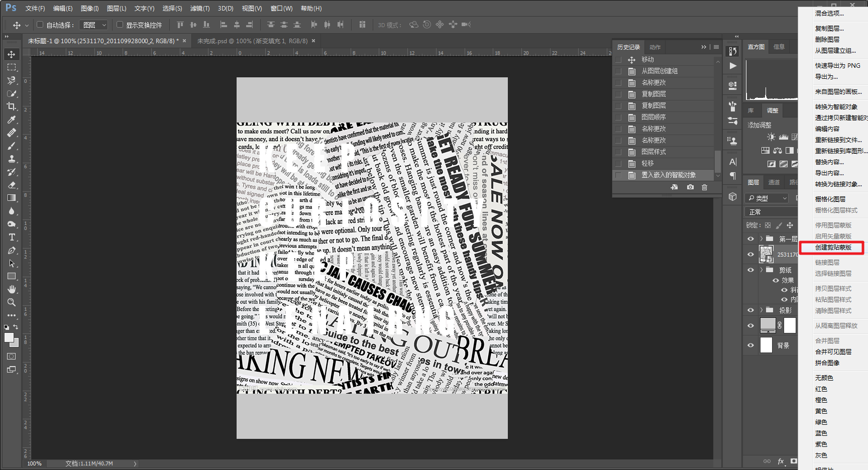Select the Rectangular Marquee tool
Screen dimensions: 868x470
[11, 67]
